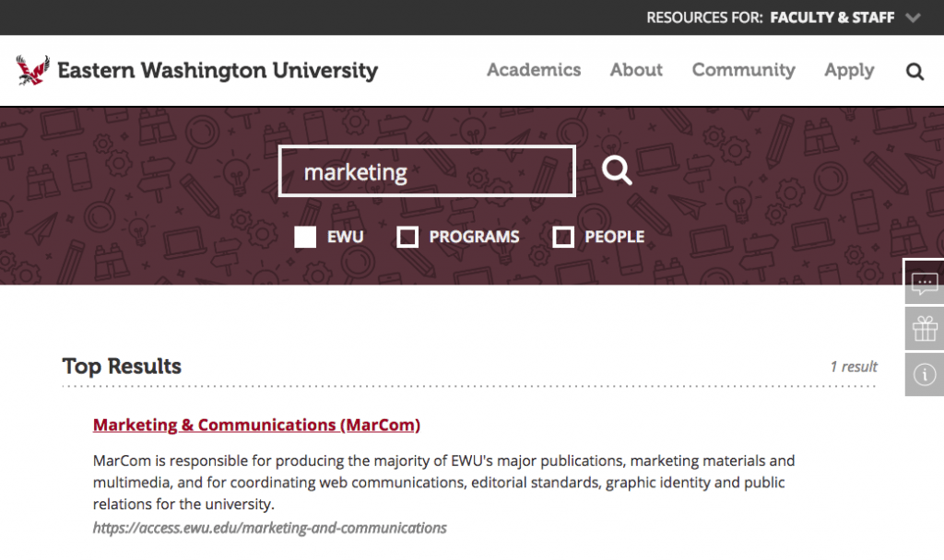The width and height of the screenshot is (944, 560).
Task: Open search via header magnifier icon
Action: pyautogui.click(x=914, y=71)
